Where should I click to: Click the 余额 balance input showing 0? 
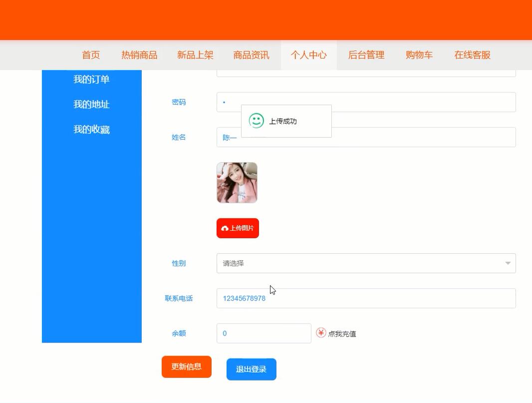coord(264,333)
